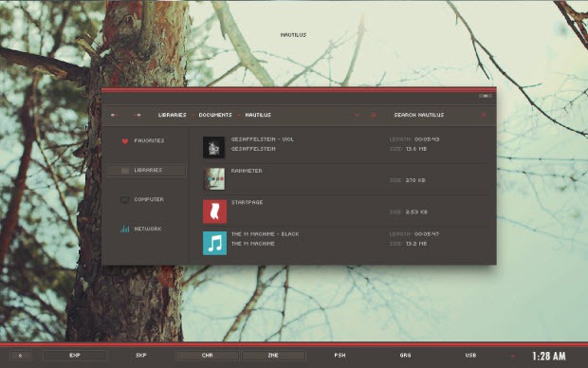
Task: Click the 13.6 MB size value
Action: pos(416,149)
